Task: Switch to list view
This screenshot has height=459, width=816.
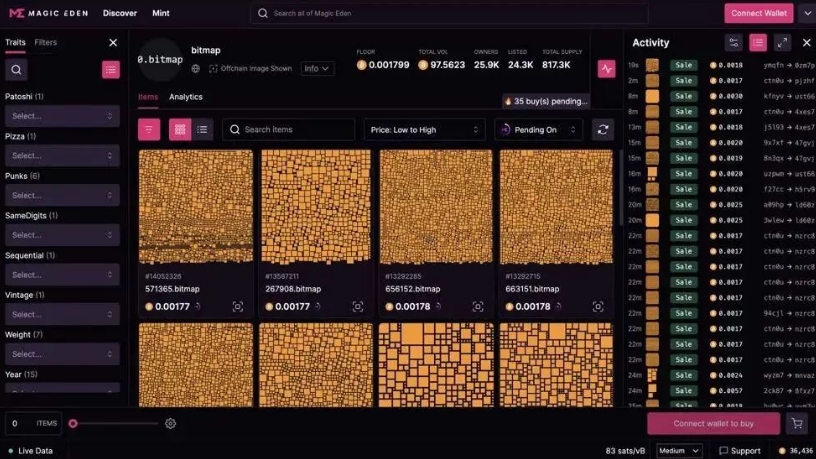Action: (x=202, y=130)
